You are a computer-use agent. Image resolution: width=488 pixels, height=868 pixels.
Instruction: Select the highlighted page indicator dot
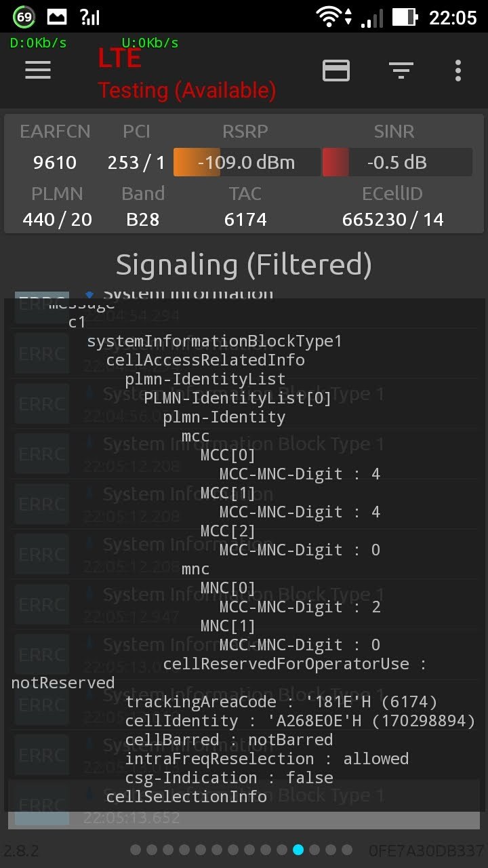298,850
